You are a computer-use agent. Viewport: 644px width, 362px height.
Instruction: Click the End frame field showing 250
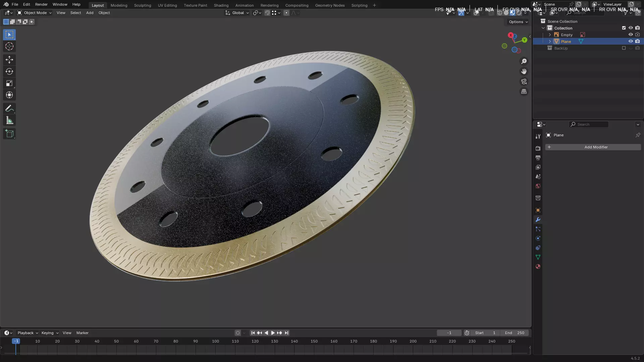(x=515, y=333)
